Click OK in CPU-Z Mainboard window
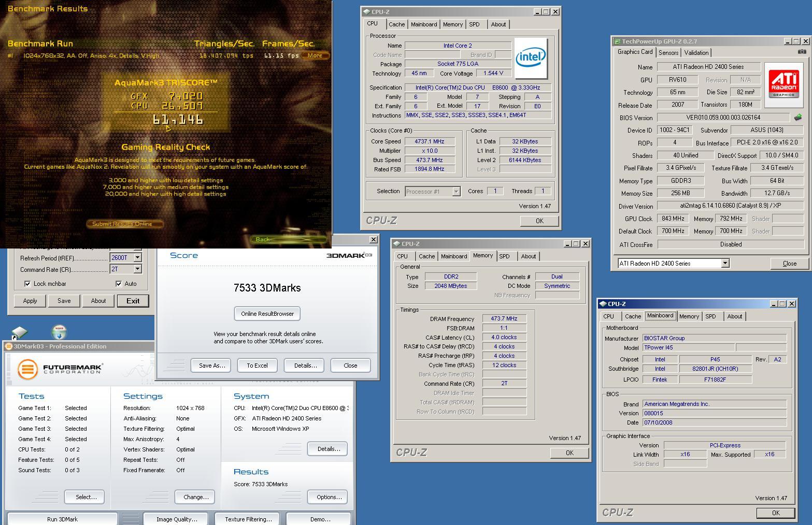 pyautogui.click(x=776, y=513)
